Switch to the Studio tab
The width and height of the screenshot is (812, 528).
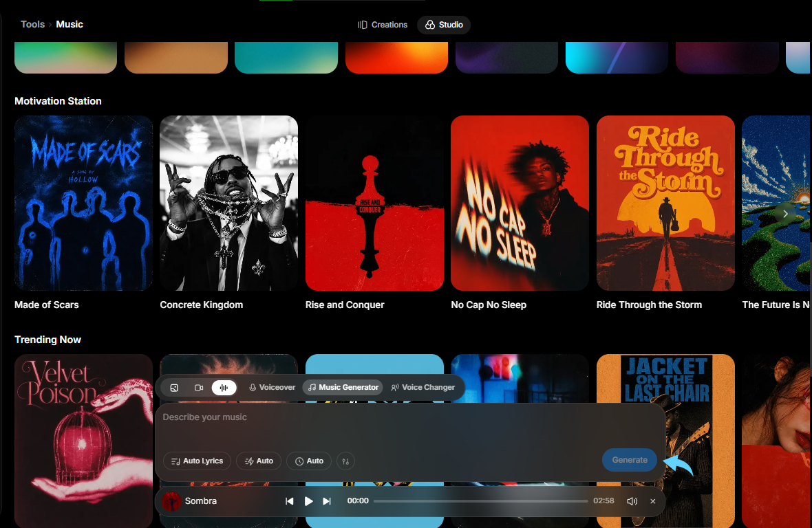(x=444, y=25)
